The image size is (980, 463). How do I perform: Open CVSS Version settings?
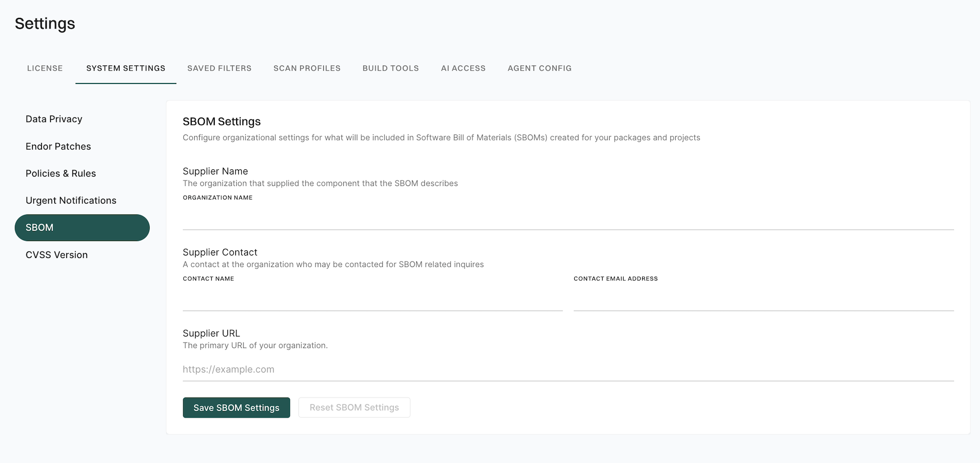tap(57, 255)
